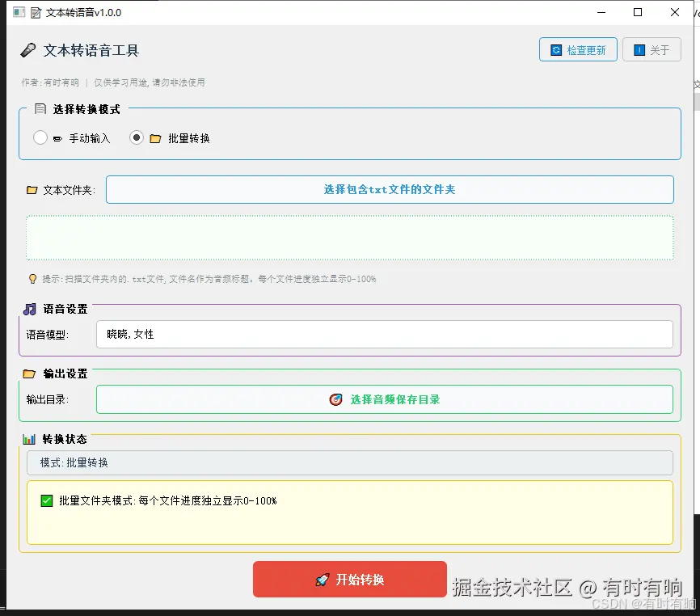700x616 pixels.
Task: Click the 选择包含txt文件的文件夹 button
Action: click(390, 189)
